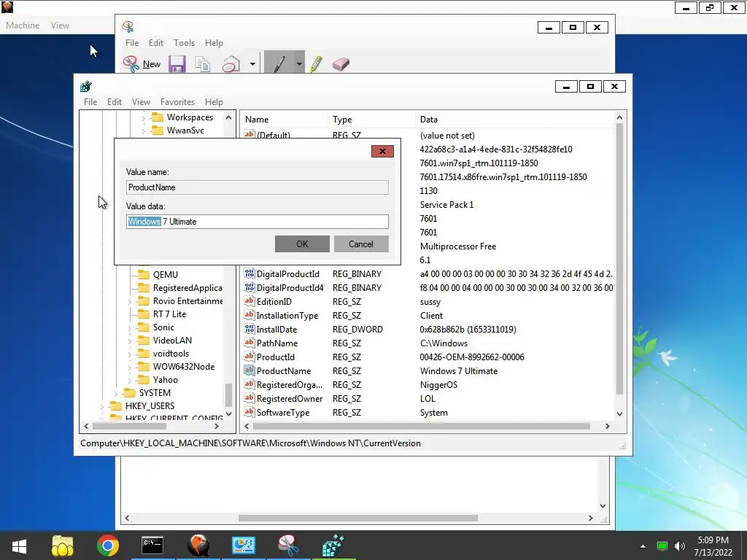Open Command Prompt from the taskbar
The height and width of the screenshot is (560, 747).
coord(152,545)
